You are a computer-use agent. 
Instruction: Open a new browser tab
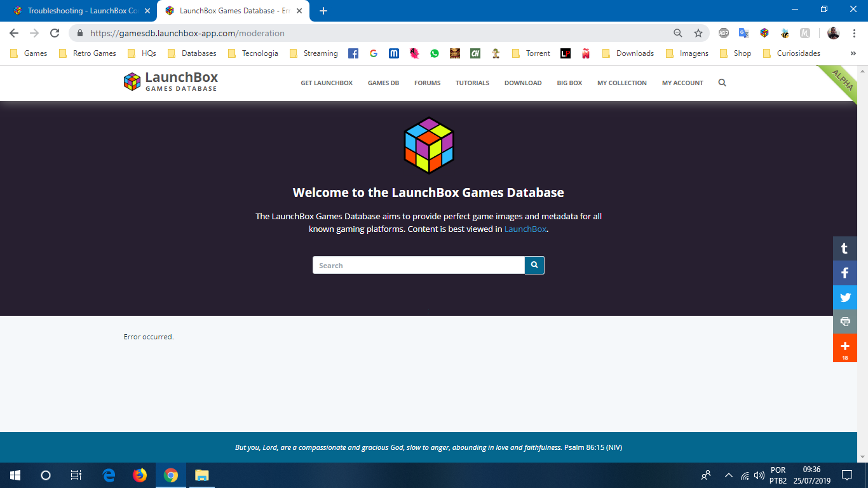point(323,11)
